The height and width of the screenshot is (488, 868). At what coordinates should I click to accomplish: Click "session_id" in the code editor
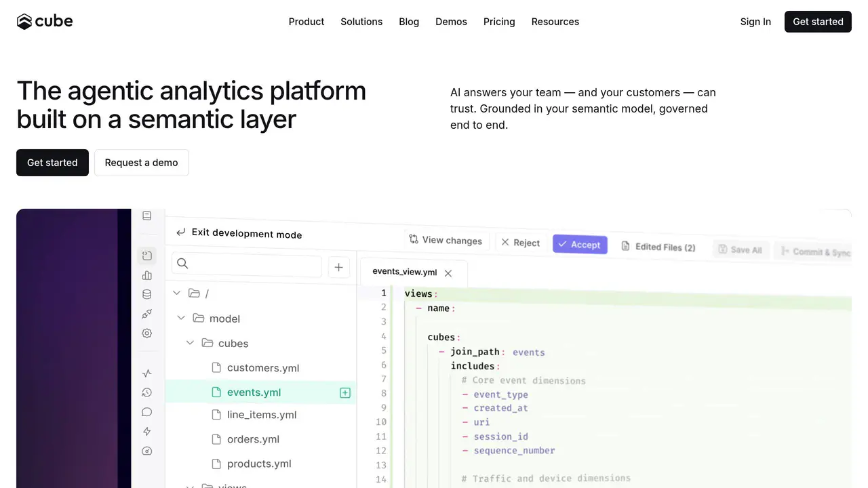tap(500, 436)
